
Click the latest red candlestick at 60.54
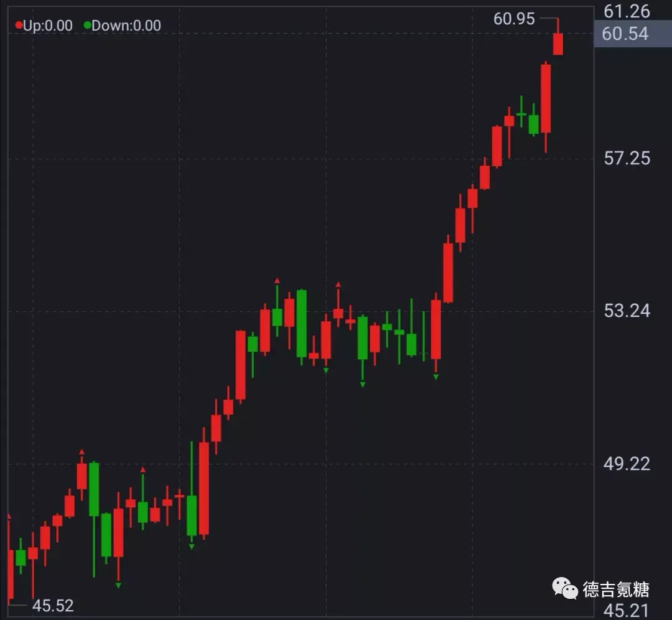(558, 44)
